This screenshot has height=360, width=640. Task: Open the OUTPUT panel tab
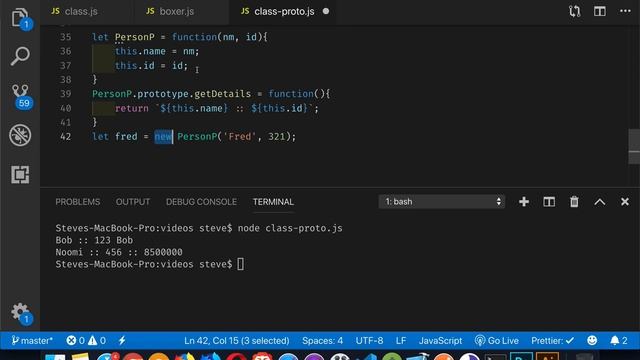[x=133, y=202]
